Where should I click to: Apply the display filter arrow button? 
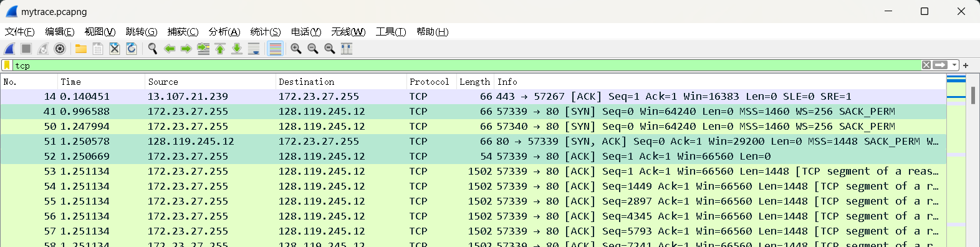[x=940, y=65]
